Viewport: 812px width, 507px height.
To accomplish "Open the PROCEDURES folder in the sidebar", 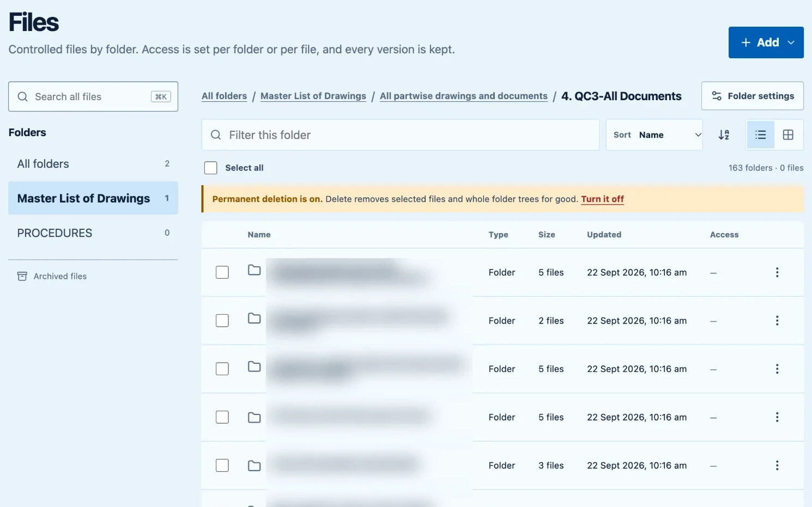I will 93,233.
